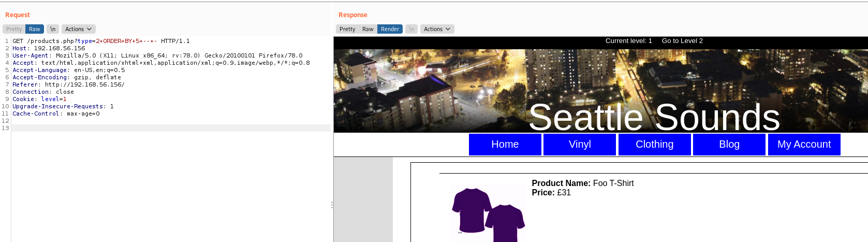Click the Cache-Control header line
The height and width of the screenshot is (242, 868).
pyautogui.click(x=56, y=113)
